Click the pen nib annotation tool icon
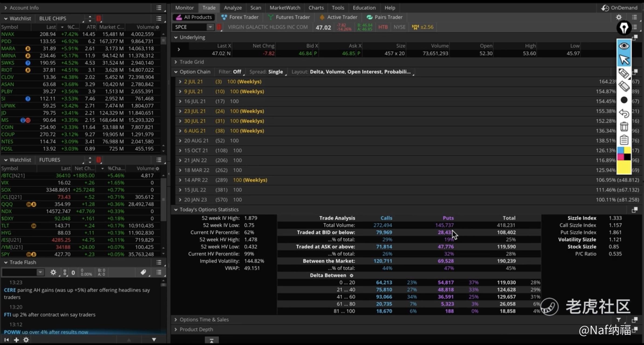 pyautogui.click(x=624, y=28)
